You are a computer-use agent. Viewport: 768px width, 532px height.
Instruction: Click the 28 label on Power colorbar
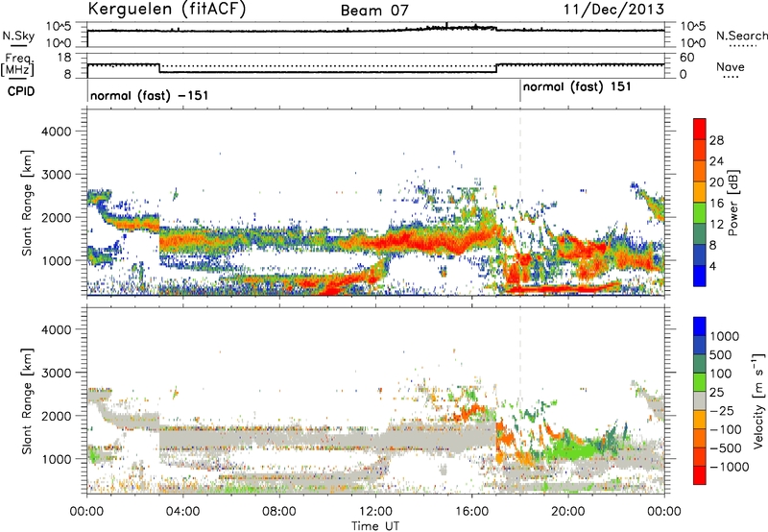(716, 140)
